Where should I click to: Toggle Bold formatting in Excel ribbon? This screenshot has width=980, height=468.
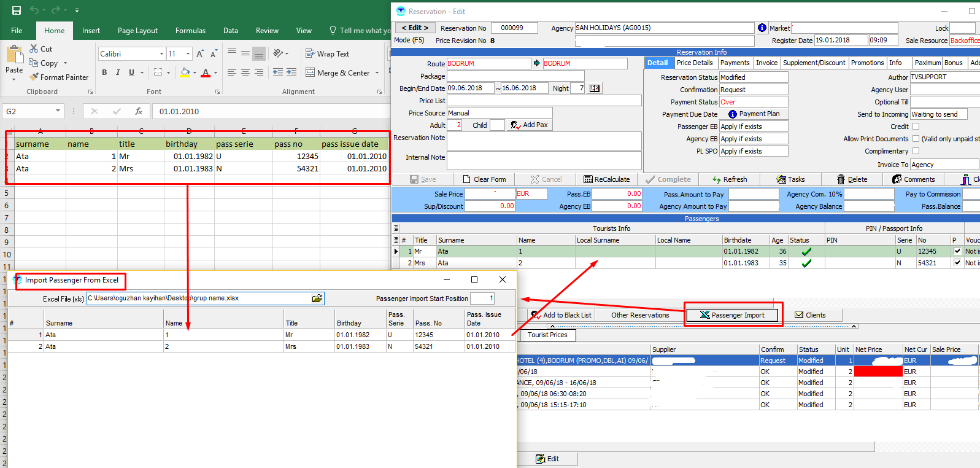pyautogui.click(x=104, y=72)
